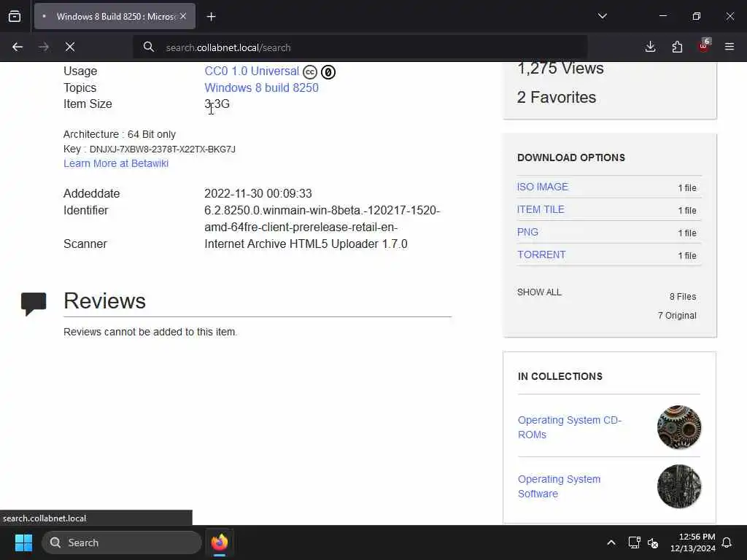
Task: Click the taskbar Search box
Action: tap(122, 542)
